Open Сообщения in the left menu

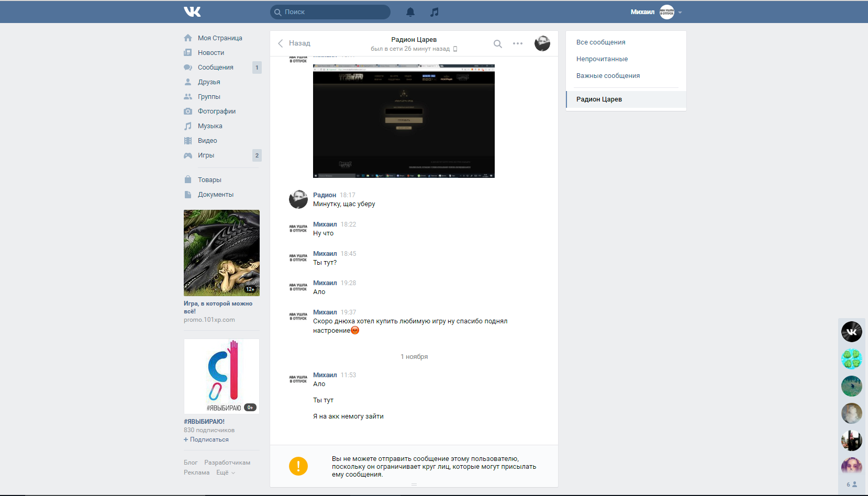pyautogui.click(x=216, y=67)
